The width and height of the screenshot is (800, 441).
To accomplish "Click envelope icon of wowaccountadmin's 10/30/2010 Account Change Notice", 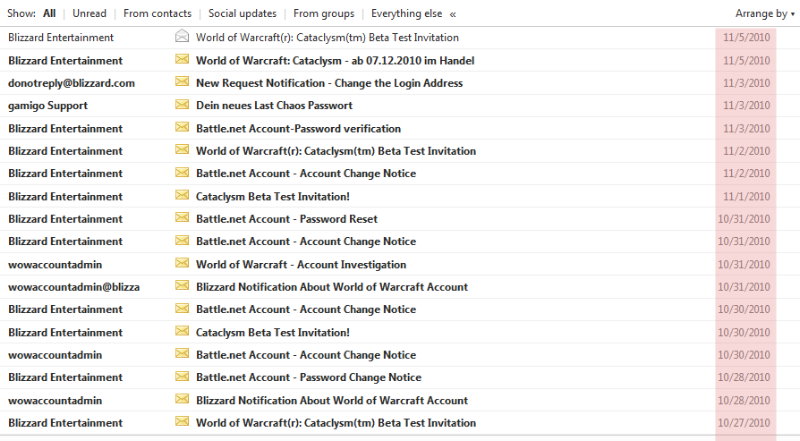I will 182,354.
